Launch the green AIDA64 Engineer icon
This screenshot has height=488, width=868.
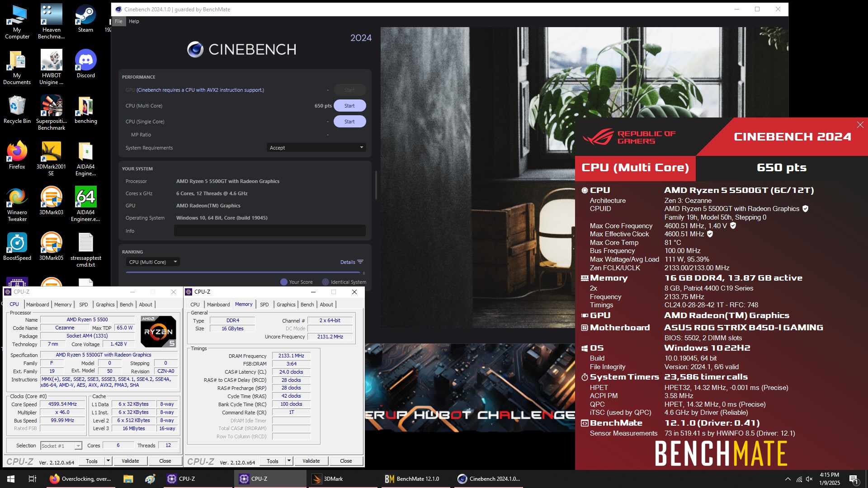[x=85, y=204]
